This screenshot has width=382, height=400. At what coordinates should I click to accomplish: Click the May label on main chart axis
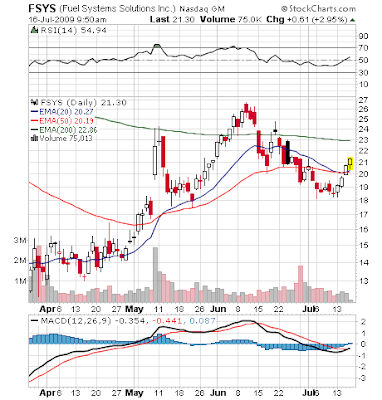[x=134, y=309]
